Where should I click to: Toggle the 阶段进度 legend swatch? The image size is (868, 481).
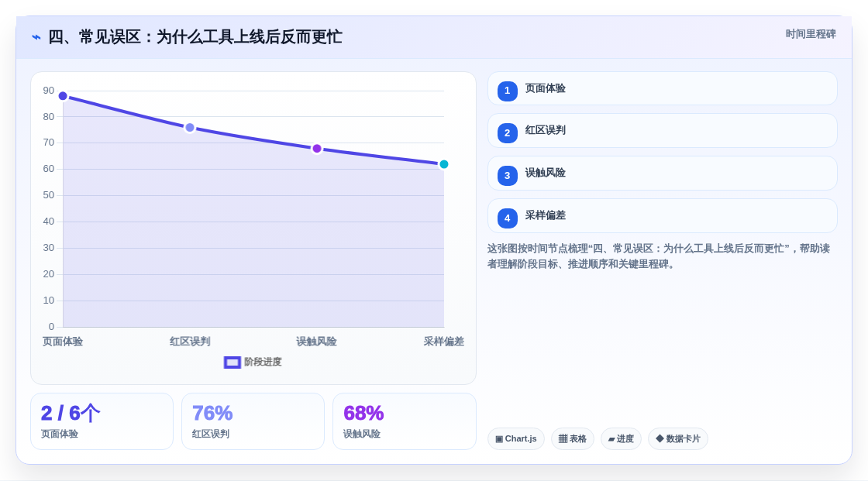coord(232,362)
